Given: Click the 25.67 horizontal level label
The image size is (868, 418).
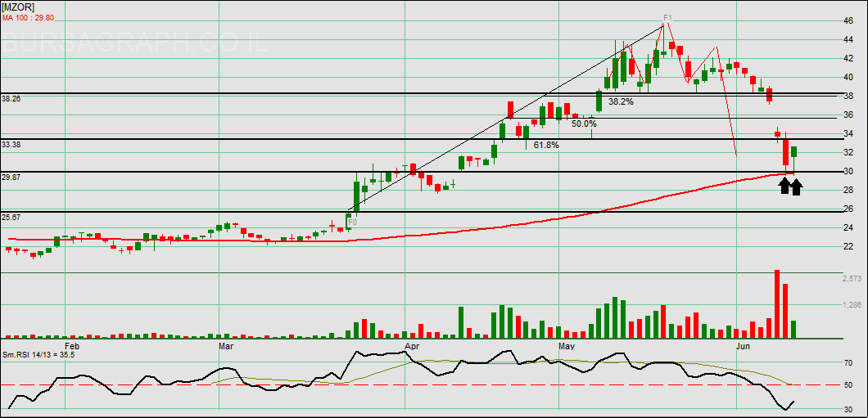Looking at the screenshot, I should pyautogui.click(x=11, y=217).
